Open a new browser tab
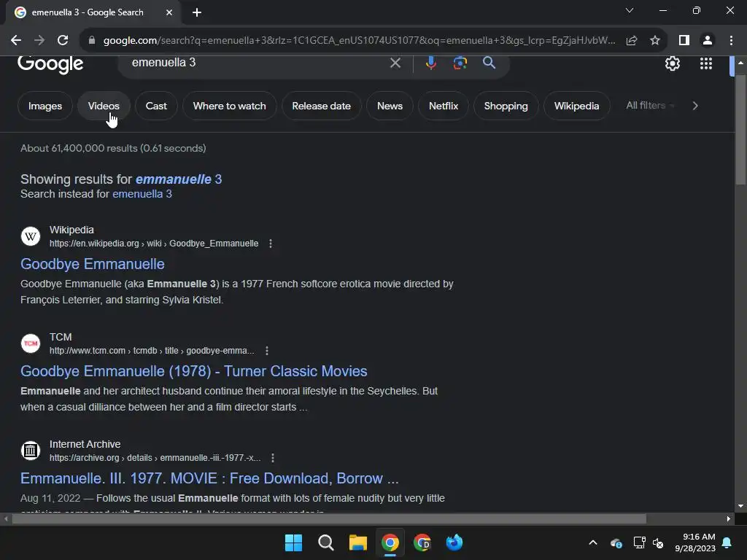 click(x=197, y=12)
